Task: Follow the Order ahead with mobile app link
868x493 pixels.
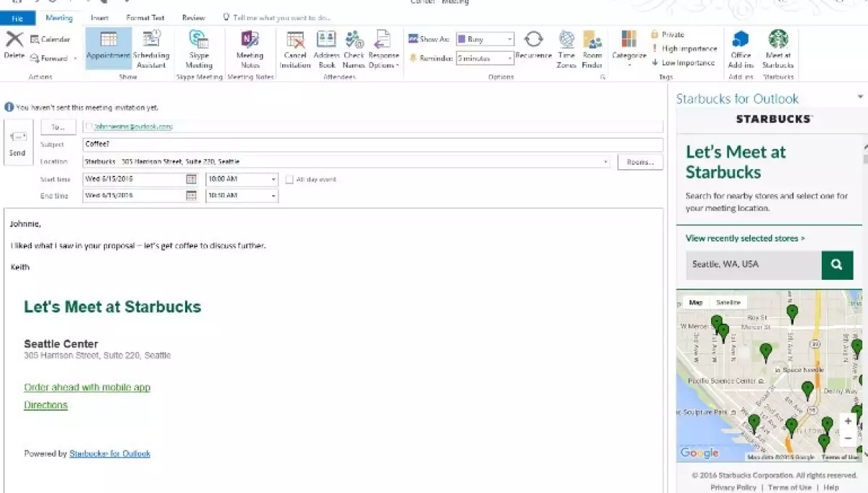Action: 87,387
